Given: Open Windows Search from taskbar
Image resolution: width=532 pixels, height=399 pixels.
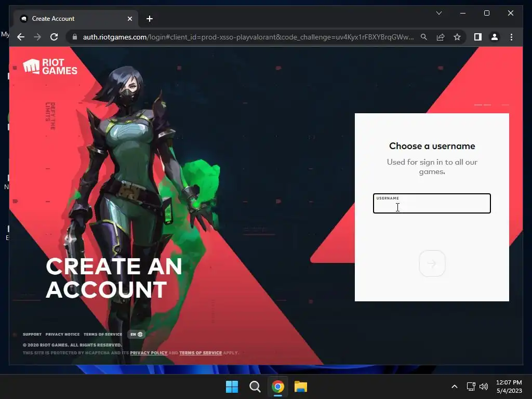Looking at the screenshot, I should click(x=255, y=387).
